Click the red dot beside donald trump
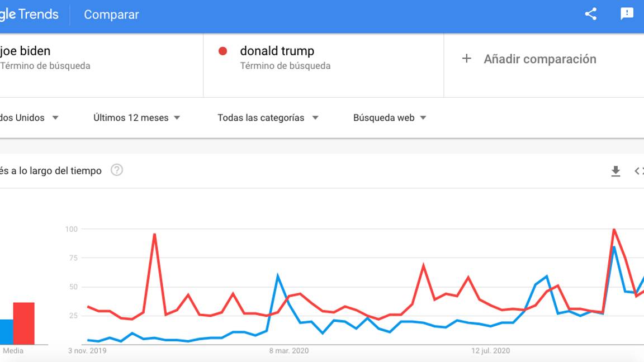644x362 pixels. [223, 51]
